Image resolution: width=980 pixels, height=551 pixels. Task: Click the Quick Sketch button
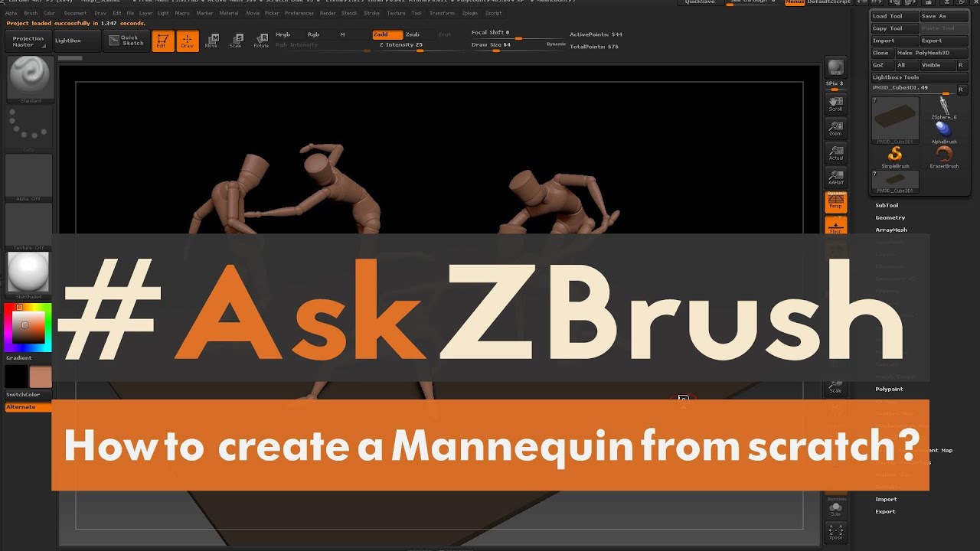[x=126, y=41]
